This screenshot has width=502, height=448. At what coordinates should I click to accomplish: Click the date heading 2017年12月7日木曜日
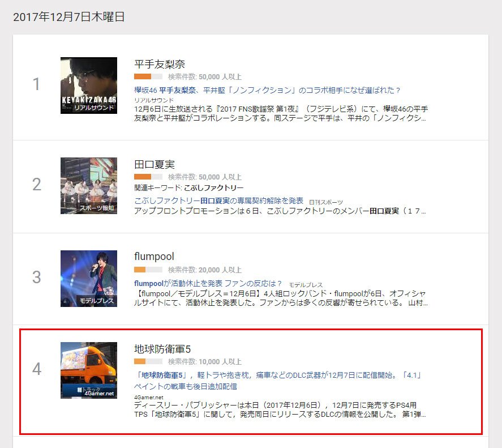69,16
